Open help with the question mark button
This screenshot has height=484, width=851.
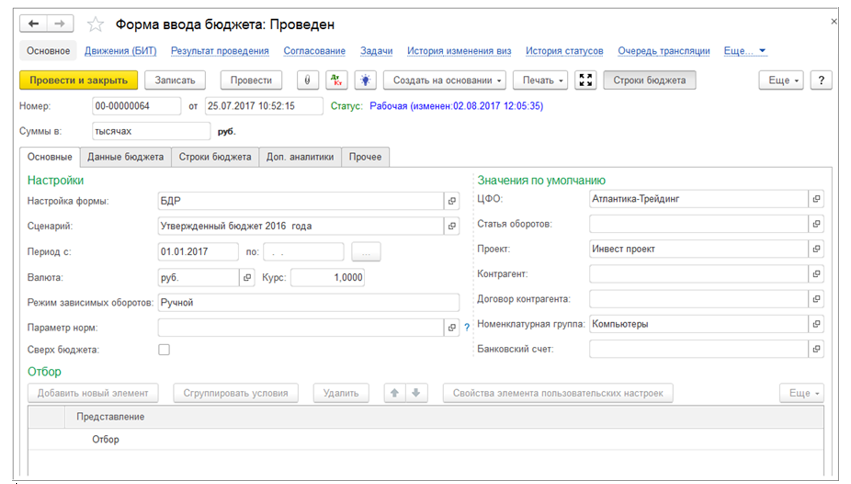pos(820,80)
